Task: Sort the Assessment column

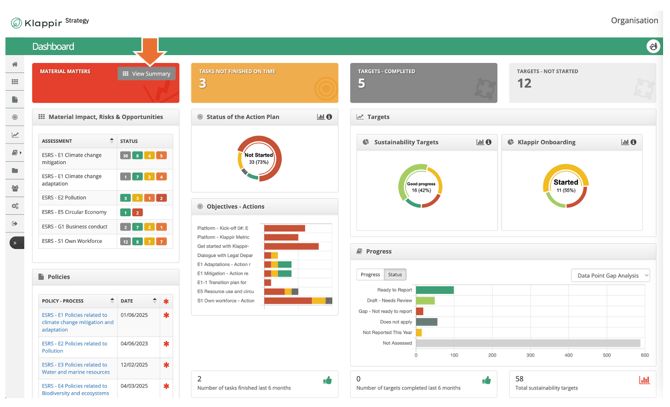Action: click(111, 141)
